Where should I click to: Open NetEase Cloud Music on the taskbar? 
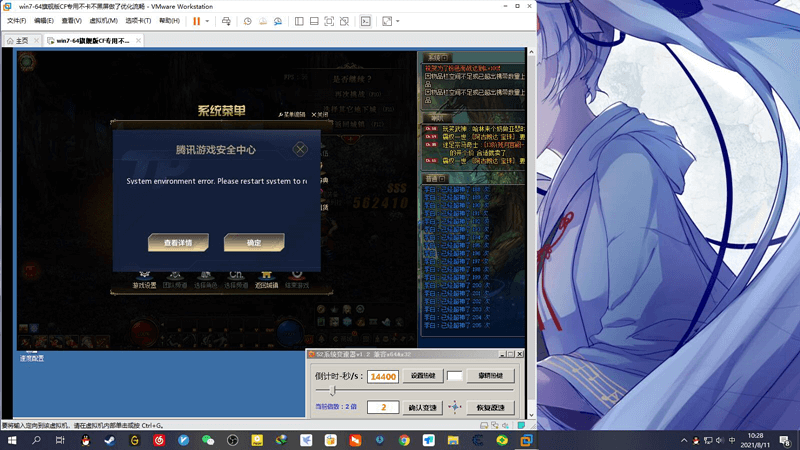159,440
